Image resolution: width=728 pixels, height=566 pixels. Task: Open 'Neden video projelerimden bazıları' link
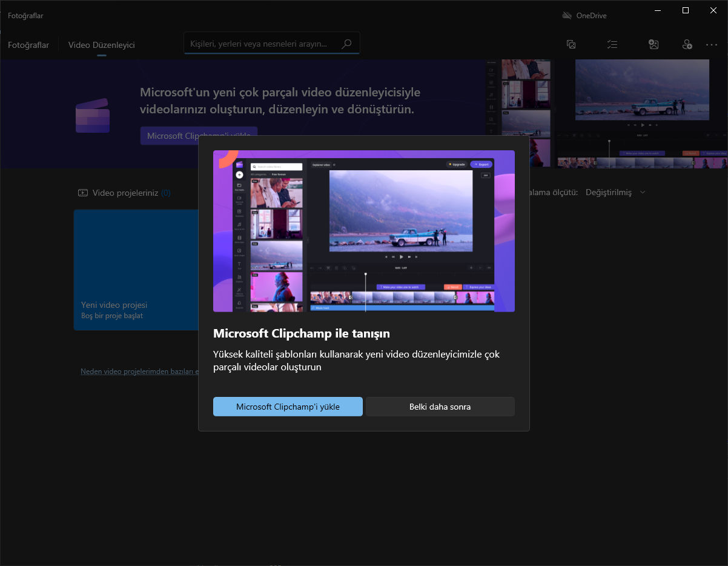(140, 371)
